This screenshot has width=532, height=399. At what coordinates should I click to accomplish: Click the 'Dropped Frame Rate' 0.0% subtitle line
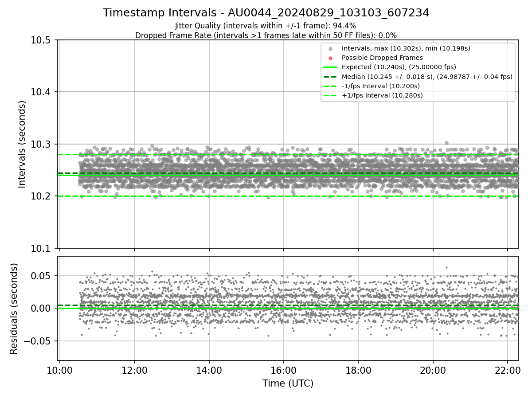click(266, 35)
